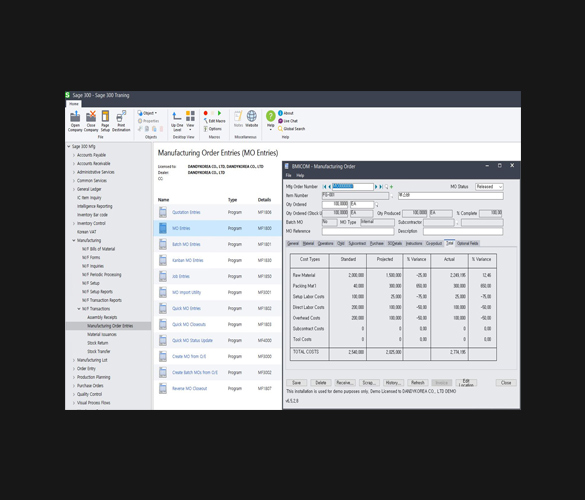This screenshot has width=585, height=500.
Task: Open the File menu in Manufacturing Order
Action: coord(288,175)
